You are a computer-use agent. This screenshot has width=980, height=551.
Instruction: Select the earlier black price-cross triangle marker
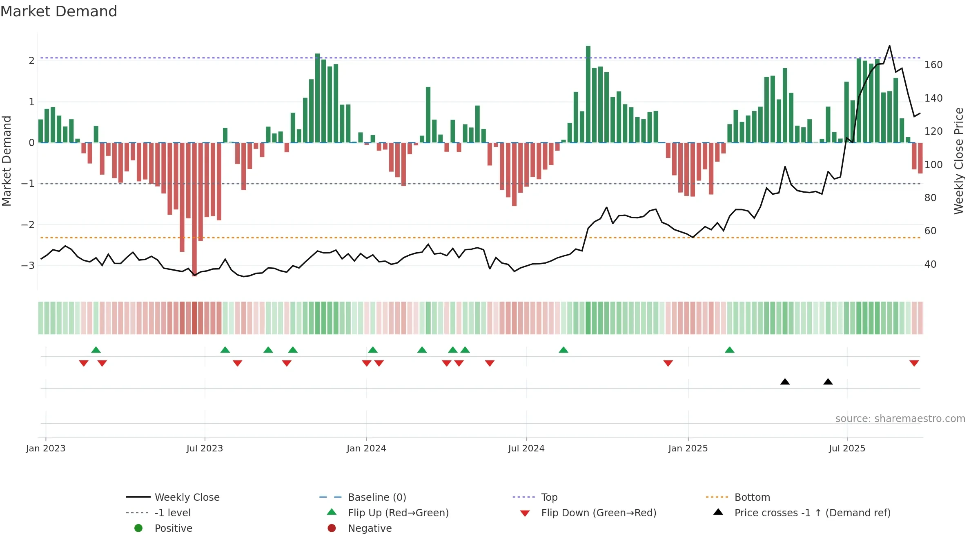click(785, 382)
